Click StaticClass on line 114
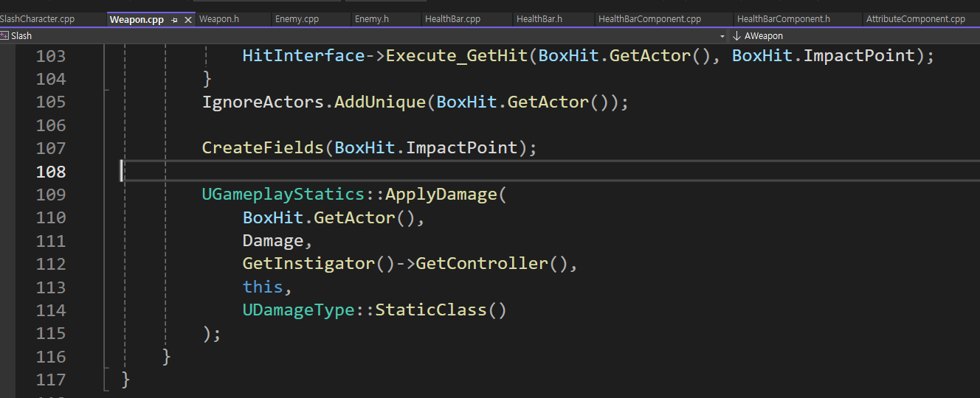This screenshot has width=980, height=398. coord(432,310)
